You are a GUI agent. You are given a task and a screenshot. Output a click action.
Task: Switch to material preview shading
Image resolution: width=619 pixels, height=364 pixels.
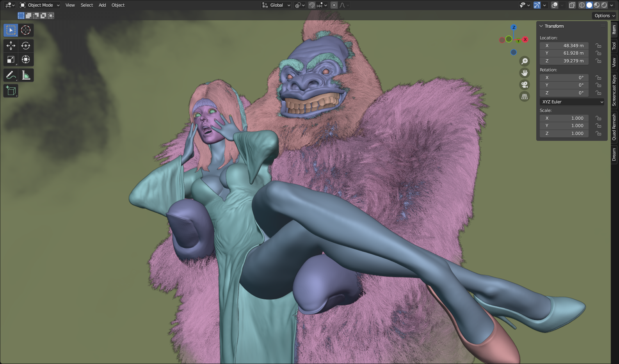[597, 5]
